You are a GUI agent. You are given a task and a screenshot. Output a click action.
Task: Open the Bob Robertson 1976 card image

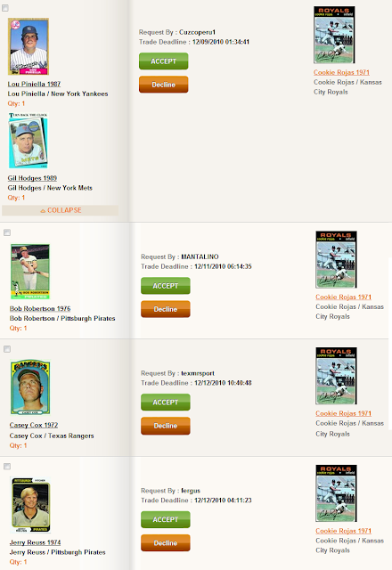tap(30, 272)
